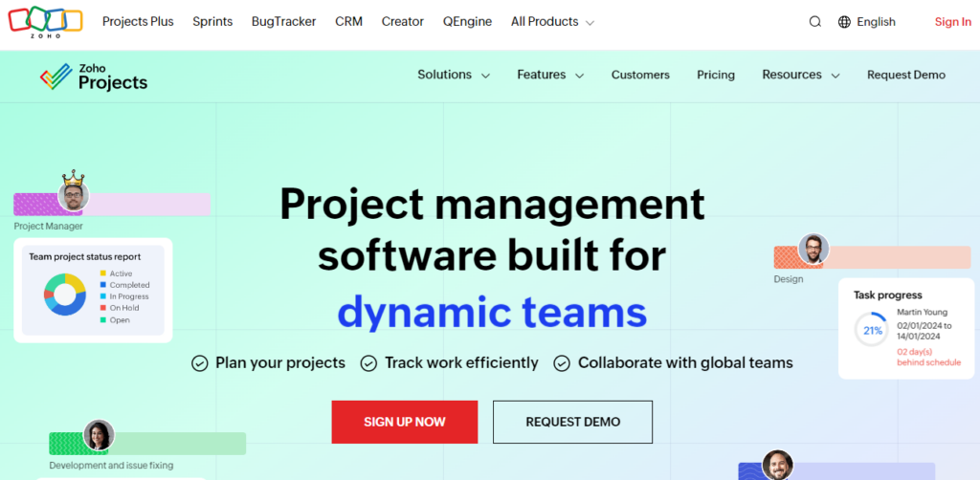Click the blue Completed legend swatch
The image size is (980, 480).
tap(103, 285)
